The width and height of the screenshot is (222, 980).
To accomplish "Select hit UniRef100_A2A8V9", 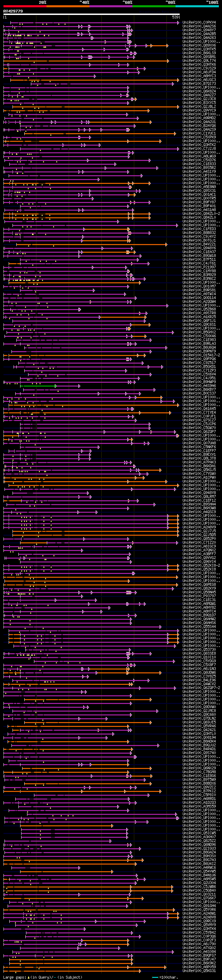I will click(199, 527).
